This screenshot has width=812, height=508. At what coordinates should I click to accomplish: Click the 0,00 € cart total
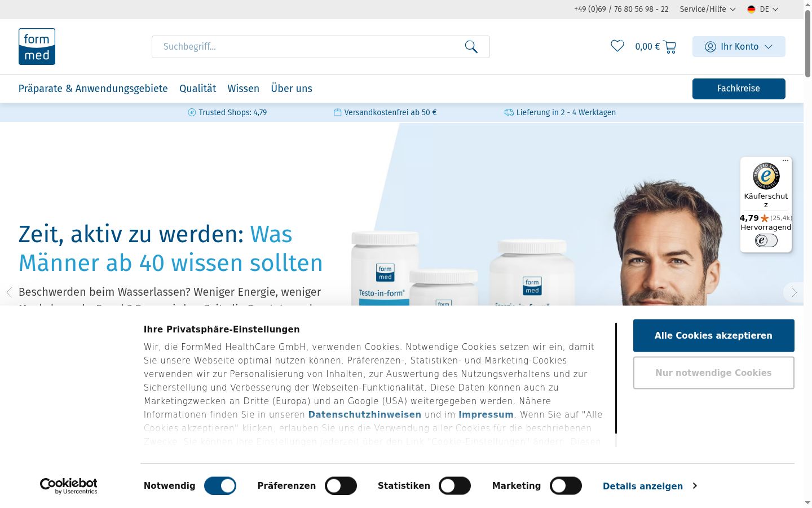point(647,47)
